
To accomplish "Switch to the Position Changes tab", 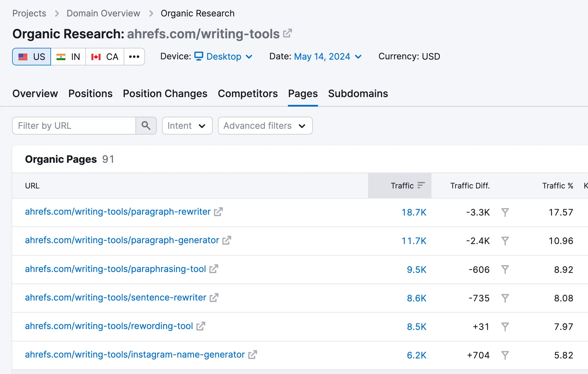I will [165, 94].
